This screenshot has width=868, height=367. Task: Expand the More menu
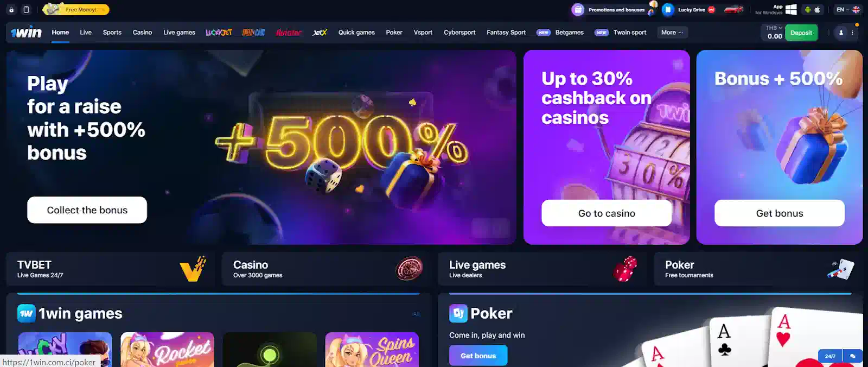pos(672,33)
